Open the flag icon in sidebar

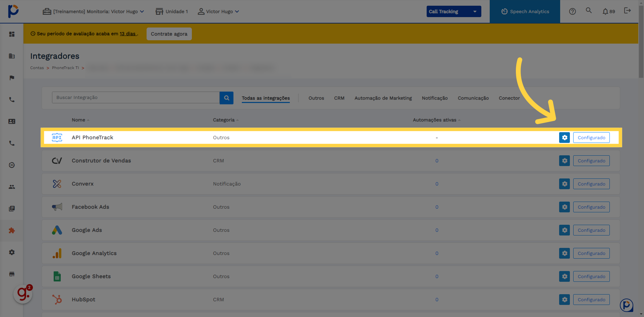click(x=12, y=78)
